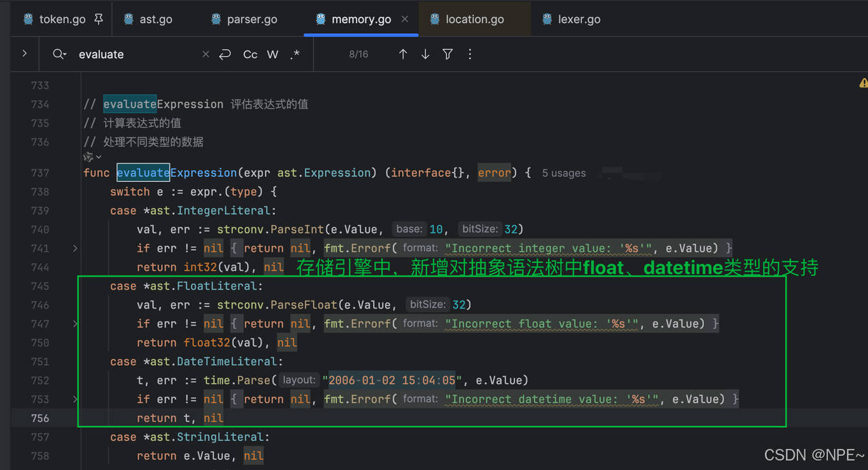Expand the folded block at line 741
This screenshot has width=868, height=470.
click(x=75, y=249)
